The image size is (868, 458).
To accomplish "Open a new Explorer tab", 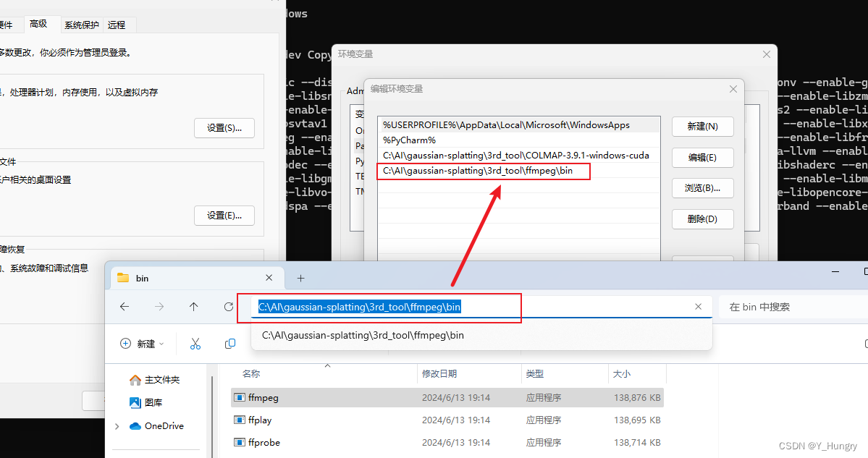I will point(300,279).
